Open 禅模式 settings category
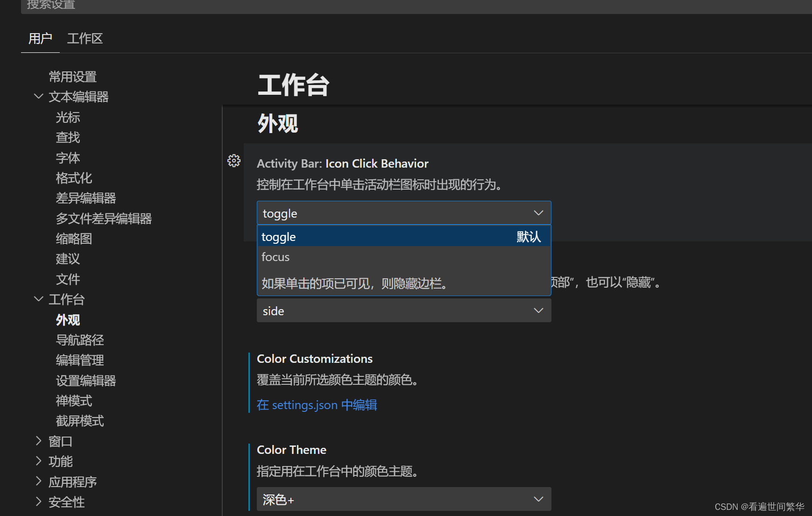The image size is (812, 516). click(x=74, y=401)
